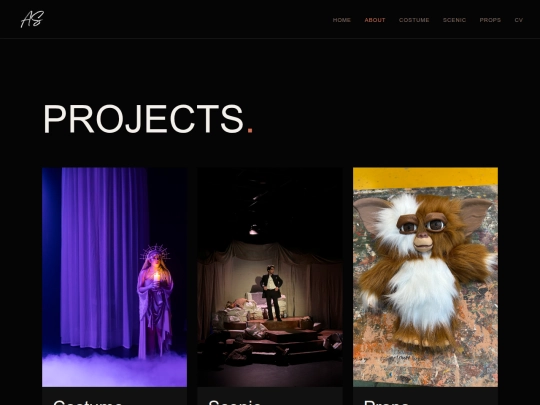Viewport: 540px width, 405px height.
Task: Open the purple curtain costume photo
Action: pos(114,277)
